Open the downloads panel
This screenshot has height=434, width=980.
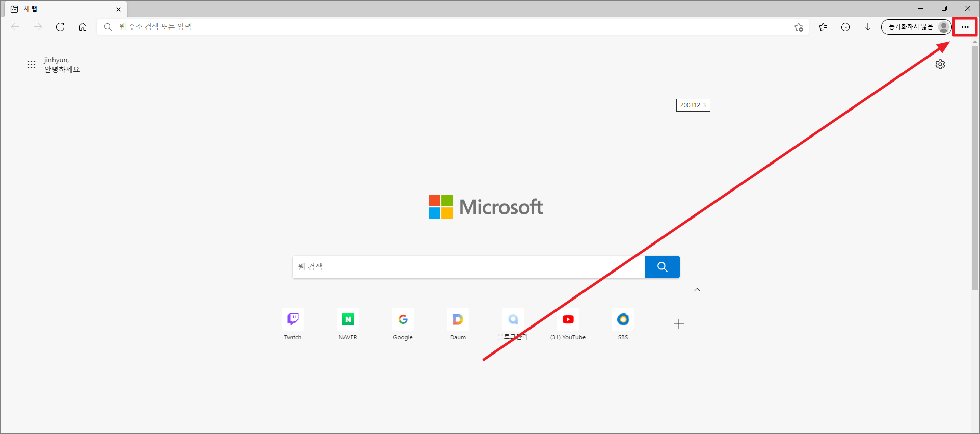(x=868, y=27)
